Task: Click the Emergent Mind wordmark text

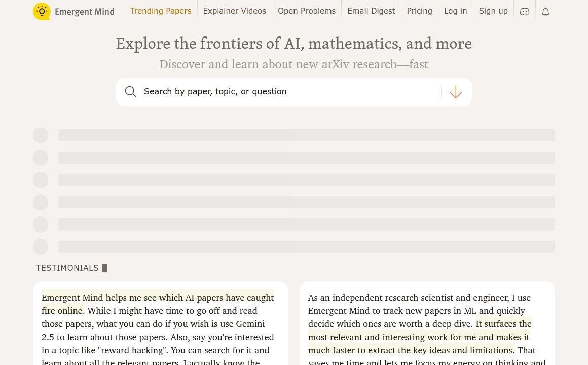Action: (x=85, y=12)
